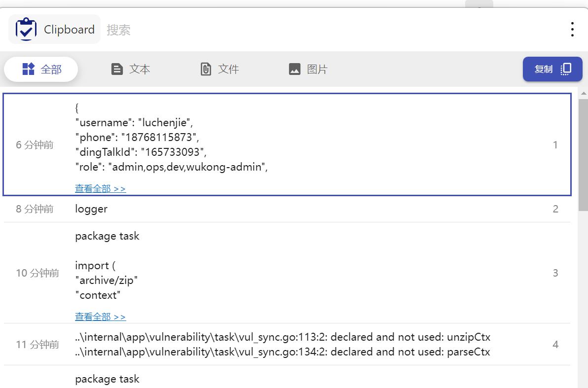Click the 6 分钟前 timestamp
Screen dimensions: 588x388
coord(35,145)
